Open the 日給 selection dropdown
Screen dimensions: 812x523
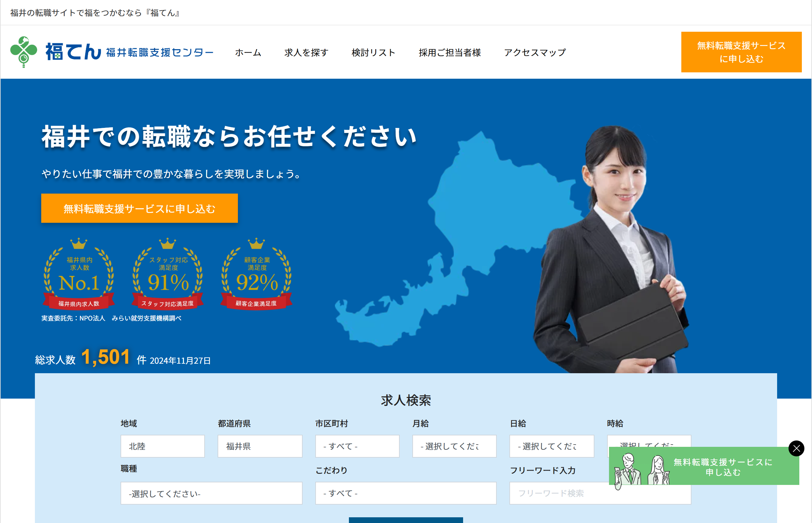pyautogui.click(x=551, y=446)
